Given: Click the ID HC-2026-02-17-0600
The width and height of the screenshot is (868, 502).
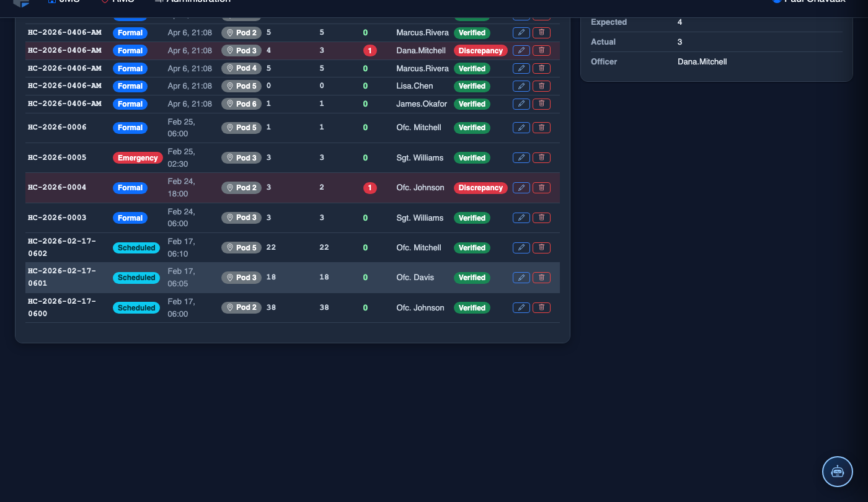Looking at the screenshot, I should click(62, 308).
